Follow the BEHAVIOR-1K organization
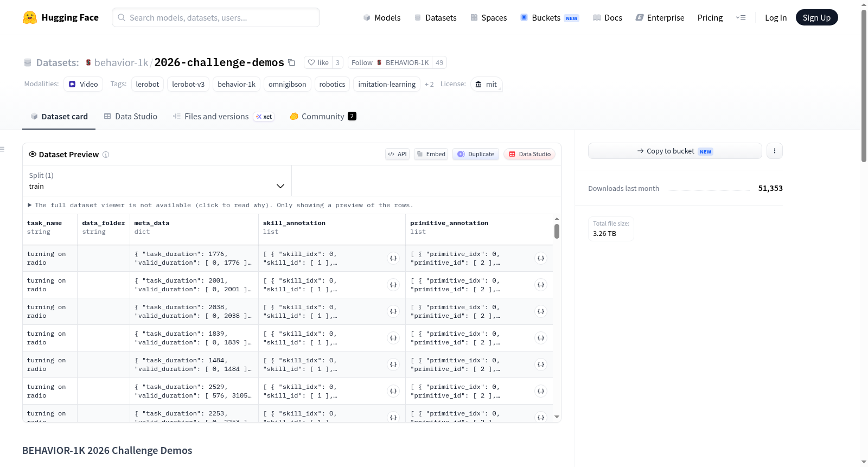The height and width of the screenshot is (467, 868). (x=390, y=62)
